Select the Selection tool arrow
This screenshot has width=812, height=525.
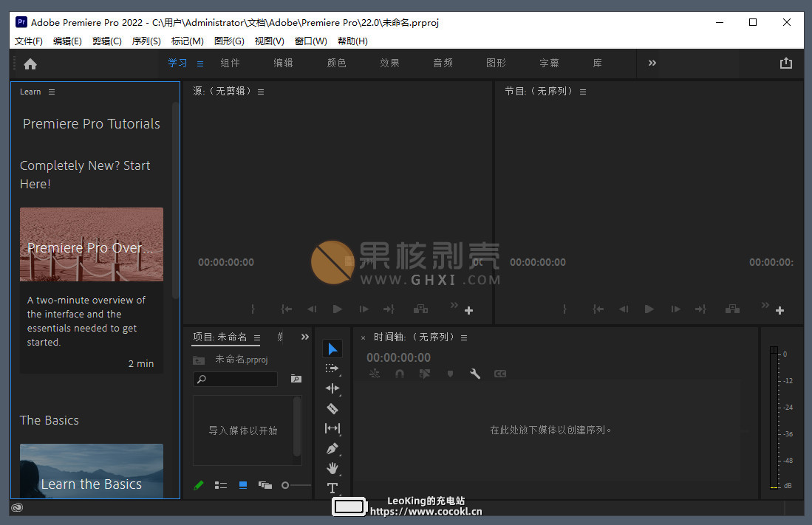tap(332, 349)
